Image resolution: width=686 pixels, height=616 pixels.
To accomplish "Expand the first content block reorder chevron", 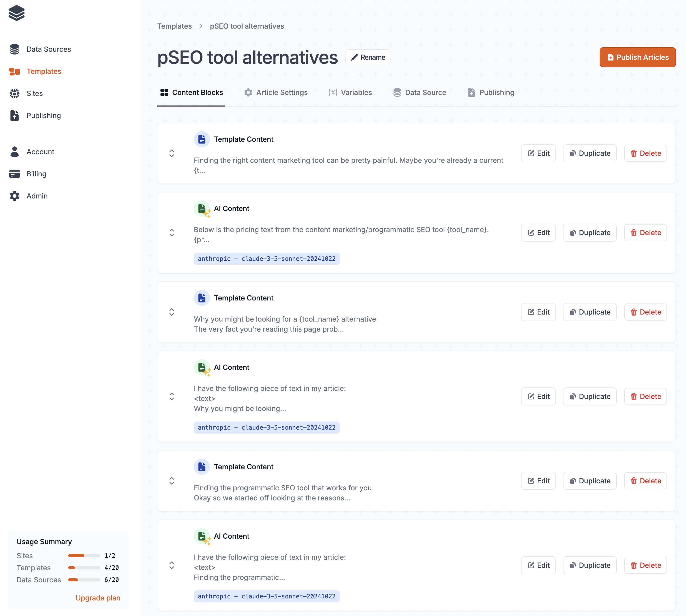I will point(172,153).
